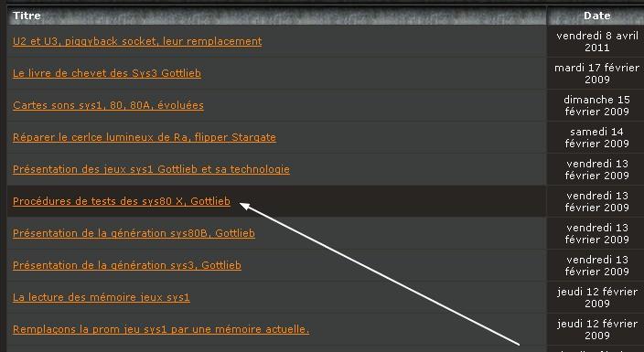Open La lecture des mémoire jeux sys1
The image size is (644, 352).
pyautogui.click(x=102, y=297)
